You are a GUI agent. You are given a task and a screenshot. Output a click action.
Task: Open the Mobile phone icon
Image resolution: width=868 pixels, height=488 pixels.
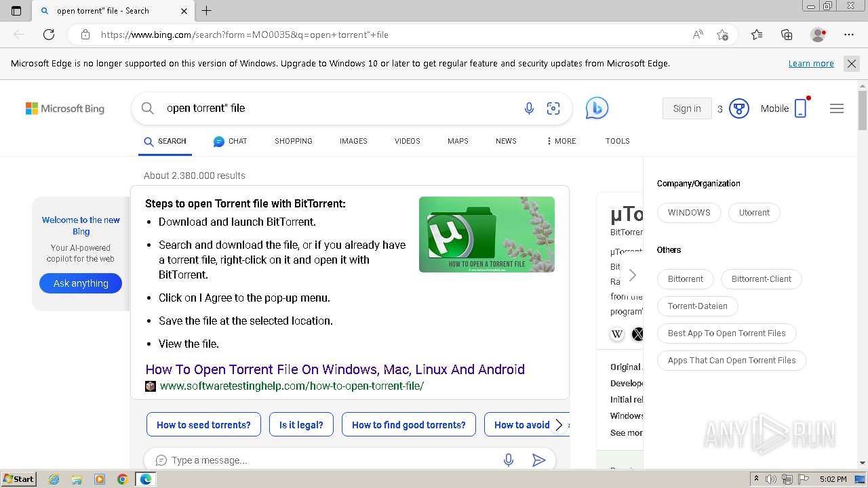coord(800,108)
